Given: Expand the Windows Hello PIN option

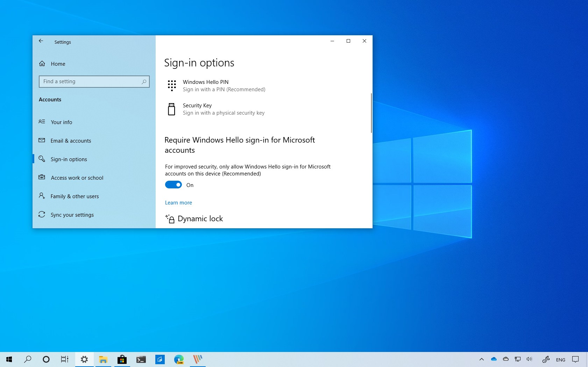Looking at the screenshot, I should pyautogui.click(x=224, y=86).
